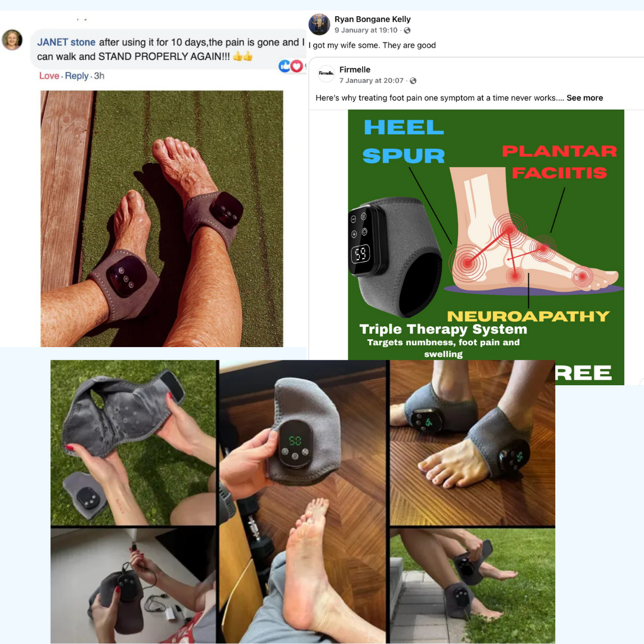The image size is (644, 644).
Task: Click the 9 January at 19:10 timestamp
Action: (x=366, y=30)
